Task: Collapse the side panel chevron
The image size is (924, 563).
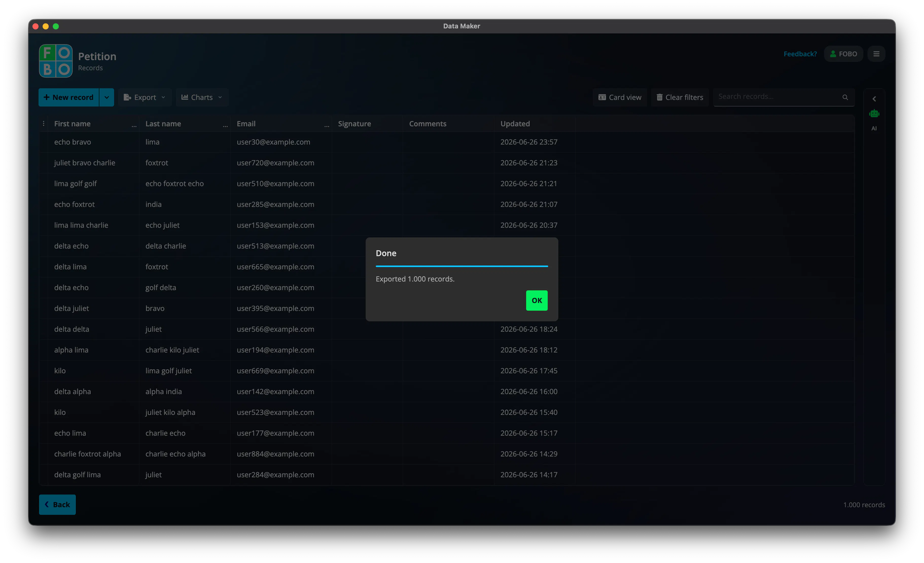Action: tap(874, 99)
